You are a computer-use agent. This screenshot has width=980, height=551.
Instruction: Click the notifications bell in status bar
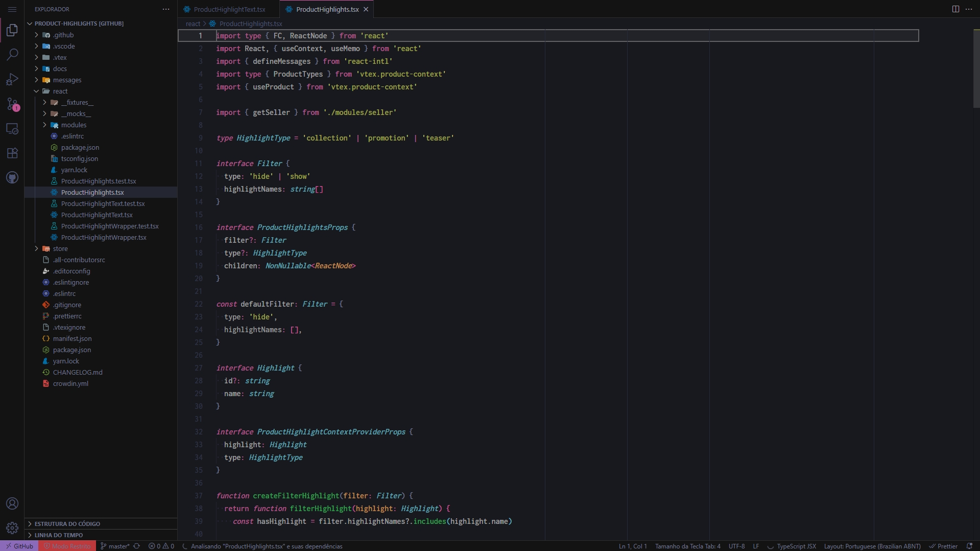click(969, 546)
